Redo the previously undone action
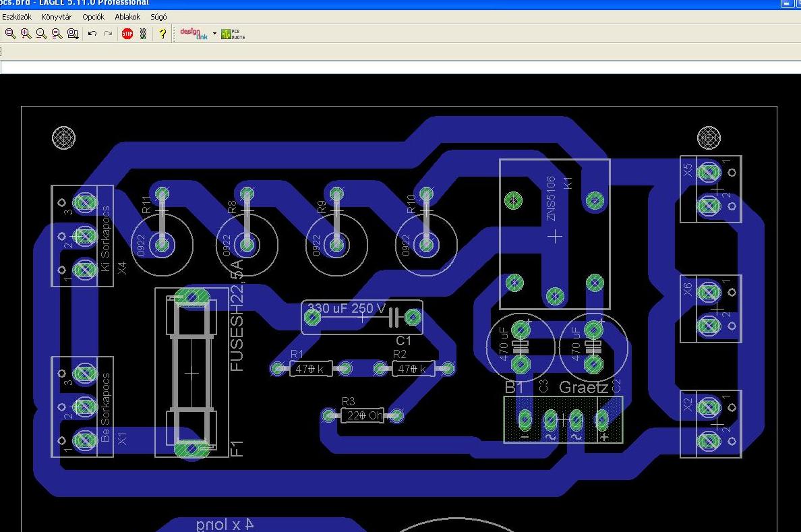Screen dimensions: 801x532 click(x=108, y=33)
